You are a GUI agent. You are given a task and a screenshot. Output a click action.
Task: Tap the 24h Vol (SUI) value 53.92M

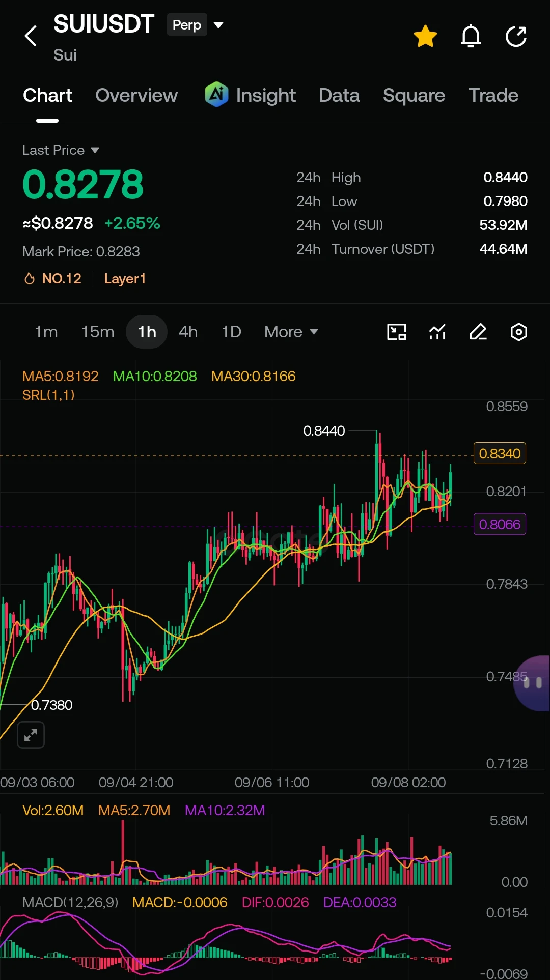coord(503,225)
